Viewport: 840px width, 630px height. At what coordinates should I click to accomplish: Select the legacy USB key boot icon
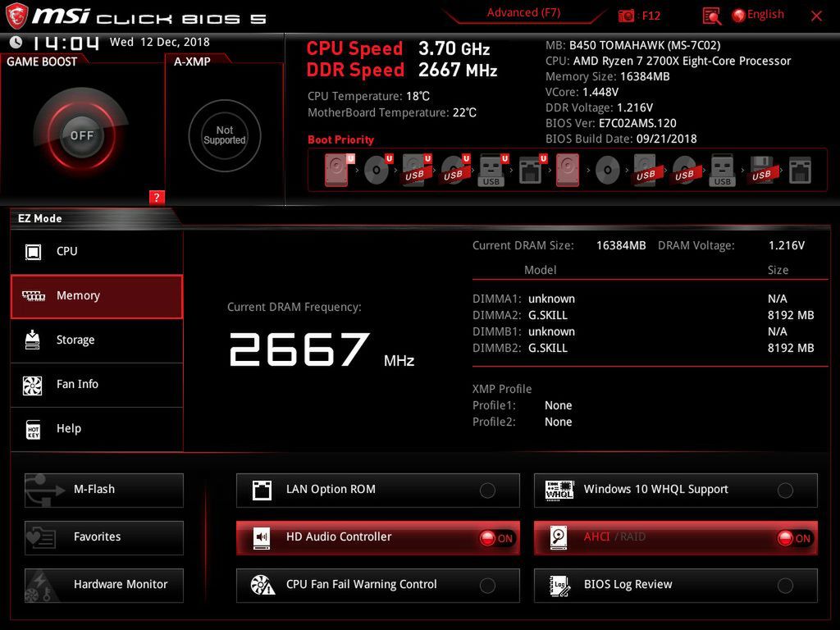[722, 170]
